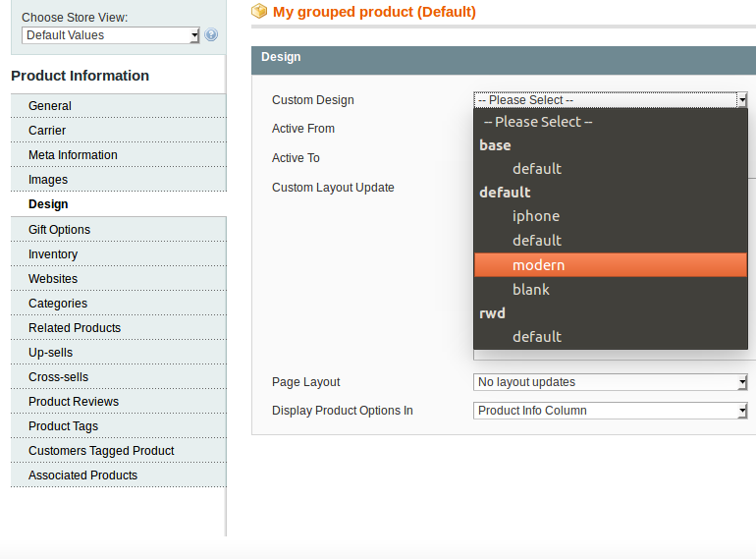The height and width of the screenshot is (559, 756).
Task: Open the Choose Store View dropdown
Action: [x=111, y=35]
